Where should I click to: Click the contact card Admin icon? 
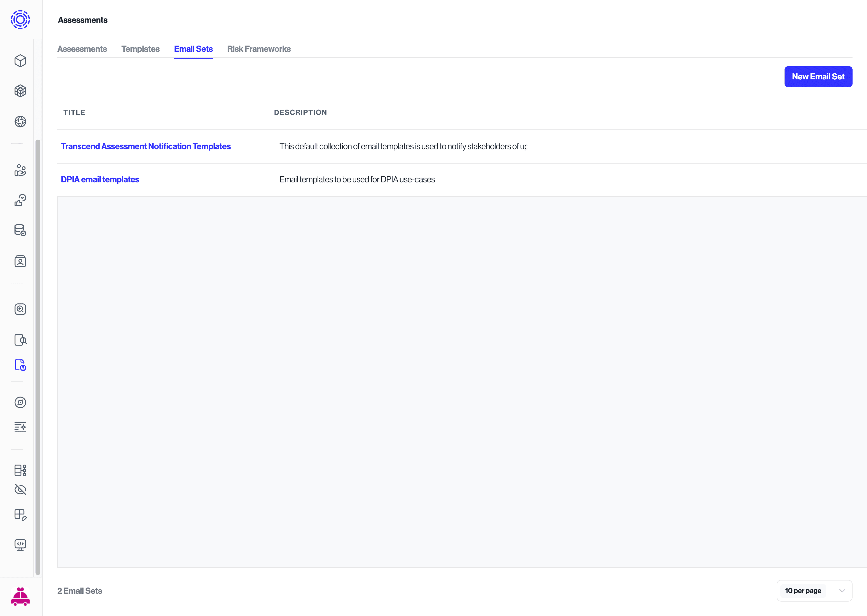[20, 261]
